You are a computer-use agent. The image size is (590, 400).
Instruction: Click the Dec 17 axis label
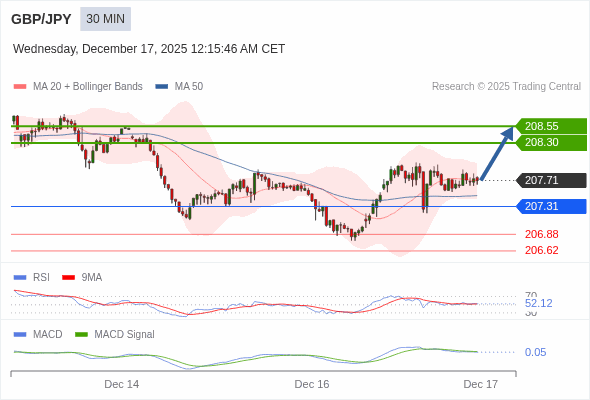pos(481,384)
